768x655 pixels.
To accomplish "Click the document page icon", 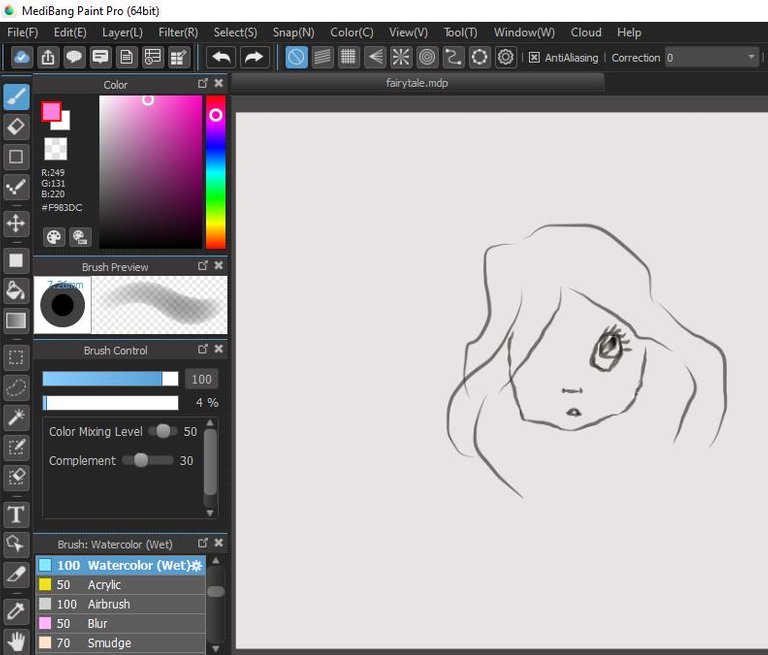I will tap(126, 57).
